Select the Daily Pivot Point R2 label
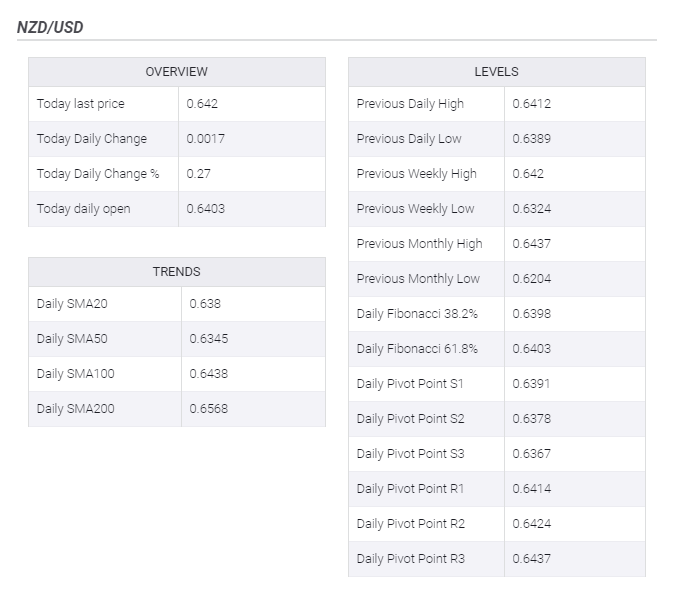 (411, 524)
